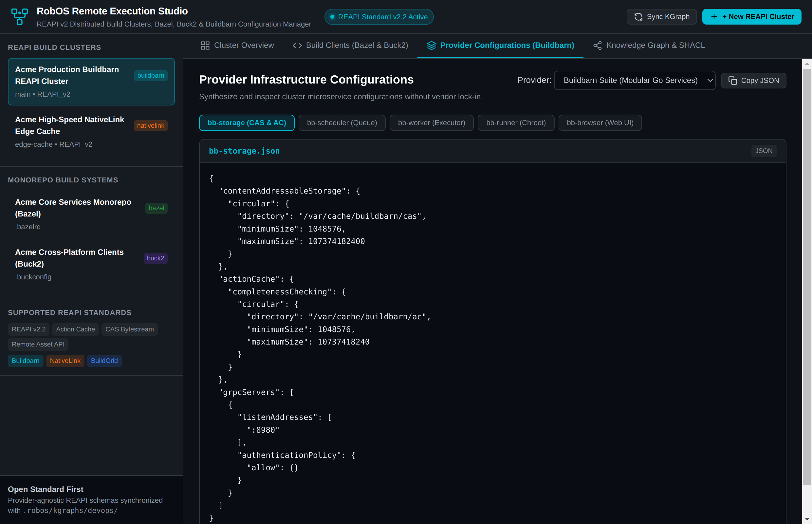This screenshot has height=524, width=812.
Task: Click the REAPI v2.2 standard chip
Action: pos(28,329)
